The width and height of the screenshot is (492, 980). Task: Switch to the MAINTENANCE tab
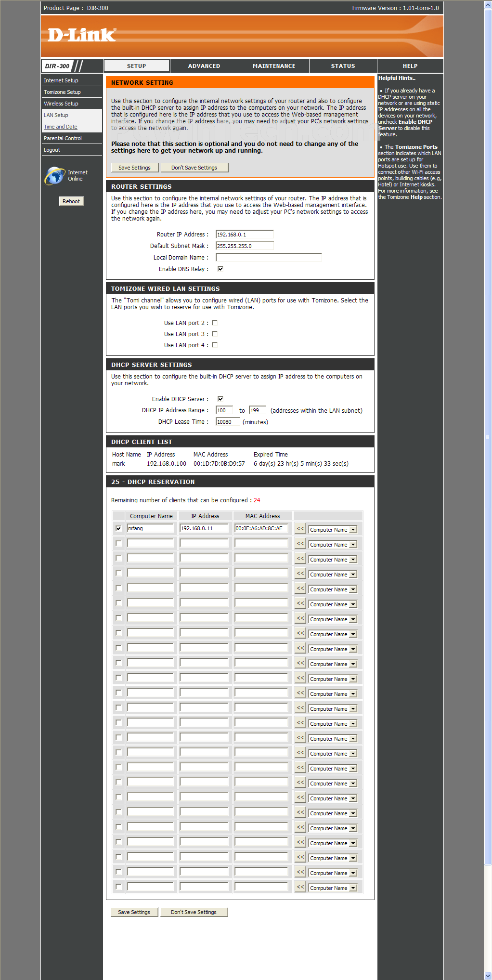[274, 66]
